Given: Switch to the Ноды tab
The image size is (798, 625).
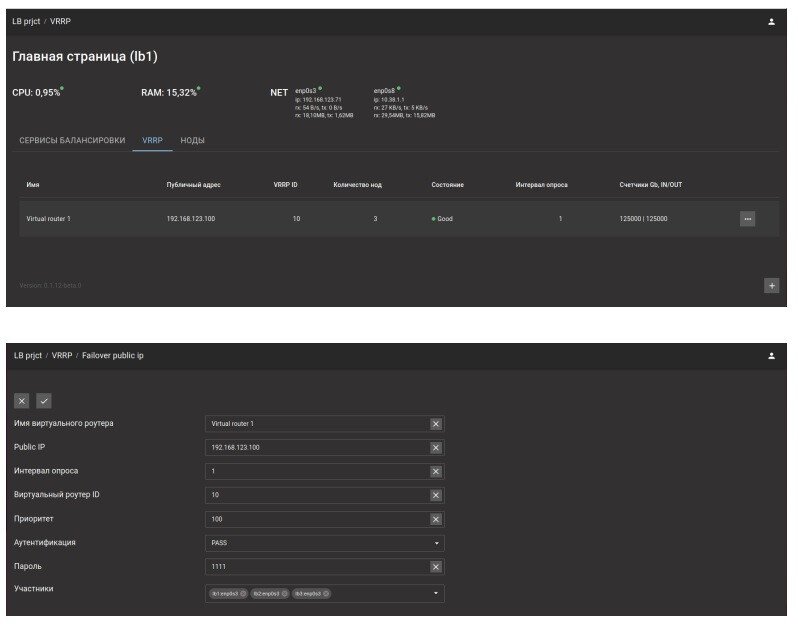Looking at the screenshot, I should (192, 140).
